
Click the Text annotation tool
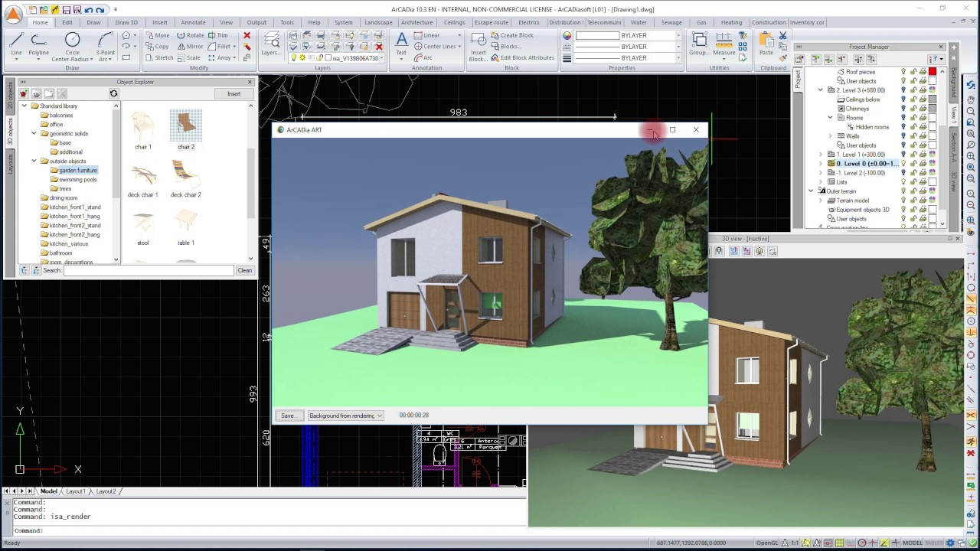click(401, 44)
